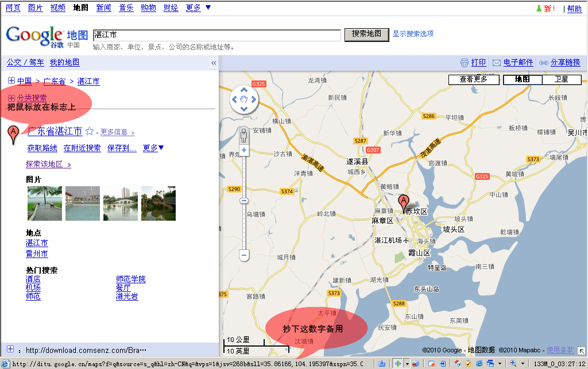
Task: Zoom in using the plus button on map
Action: [x=244, y=150]
